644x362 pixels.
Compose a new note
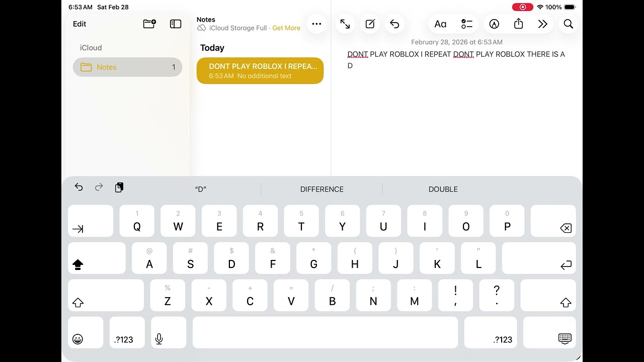[370, 24]
